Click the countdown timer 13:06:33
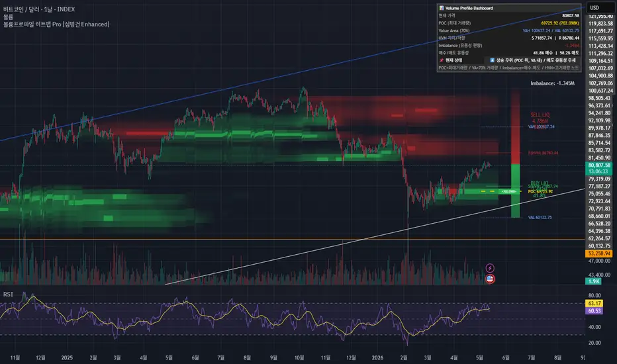The height and width of the screenshot is (364, 617). coord(599,171)
